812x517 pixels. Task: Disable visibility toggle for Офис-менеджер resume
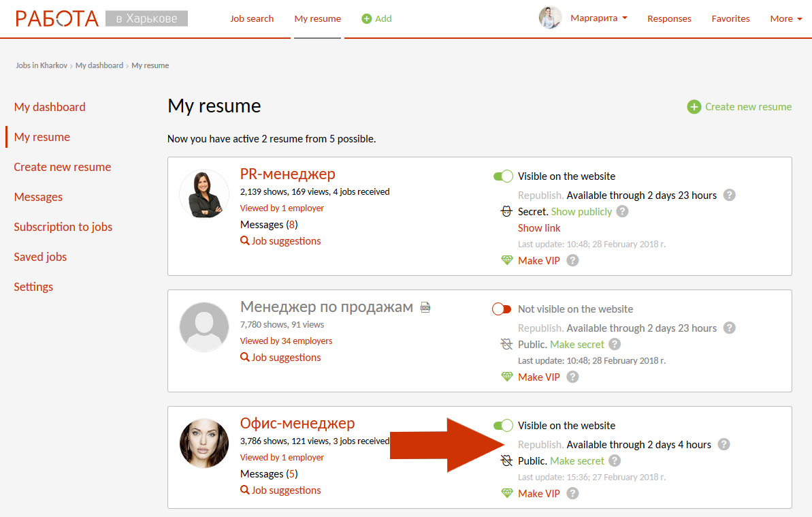[503, 426]
